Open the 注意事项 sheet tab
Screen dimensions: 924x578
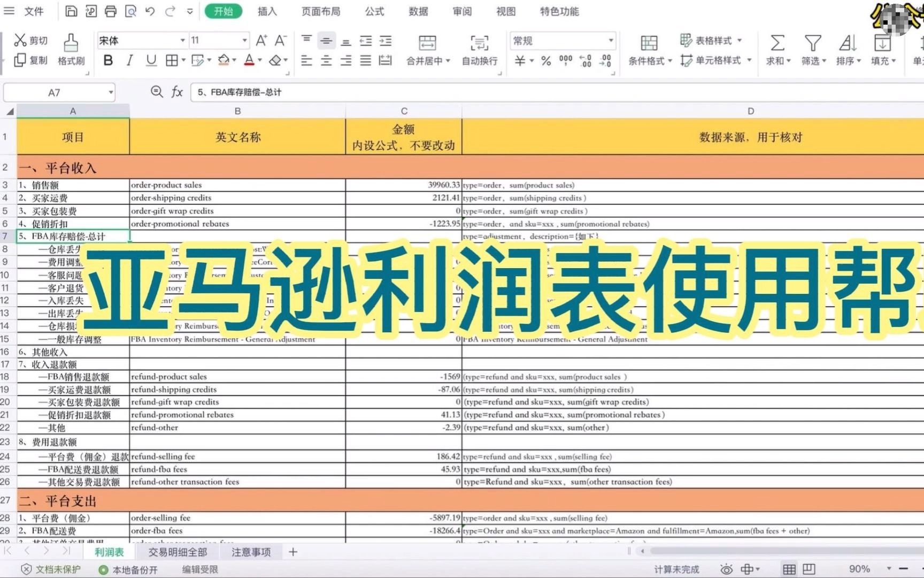tap(251, 552)
